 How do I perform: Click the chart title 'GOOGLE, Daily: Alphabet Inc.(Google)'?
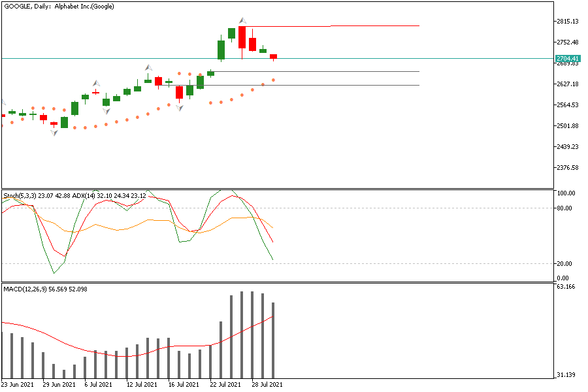(x=59, y=7)
